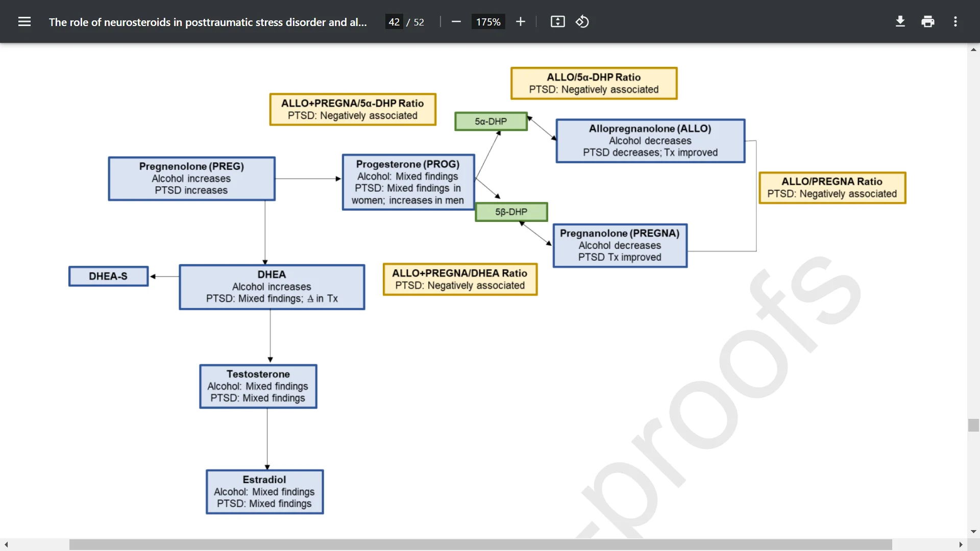
Task: Click the document title in the toolbar
Action: [208, 22]
